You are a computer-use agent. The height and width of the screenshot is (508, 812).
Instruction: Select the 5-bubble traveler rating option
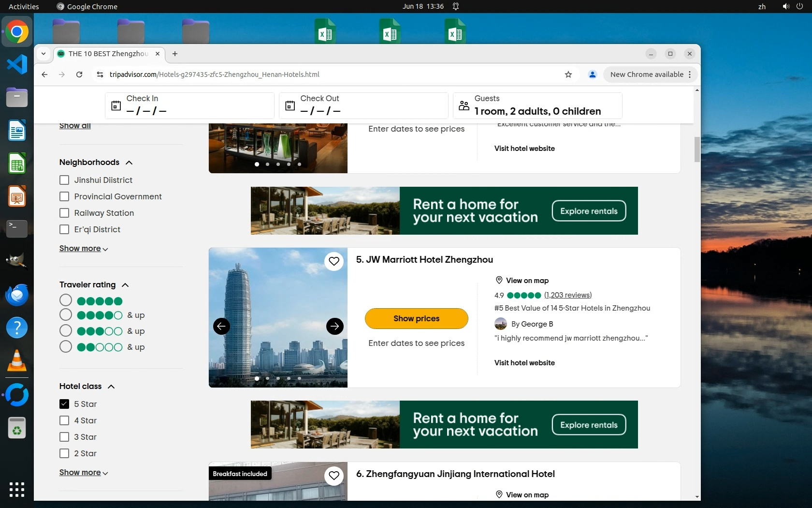pos(66,300)
